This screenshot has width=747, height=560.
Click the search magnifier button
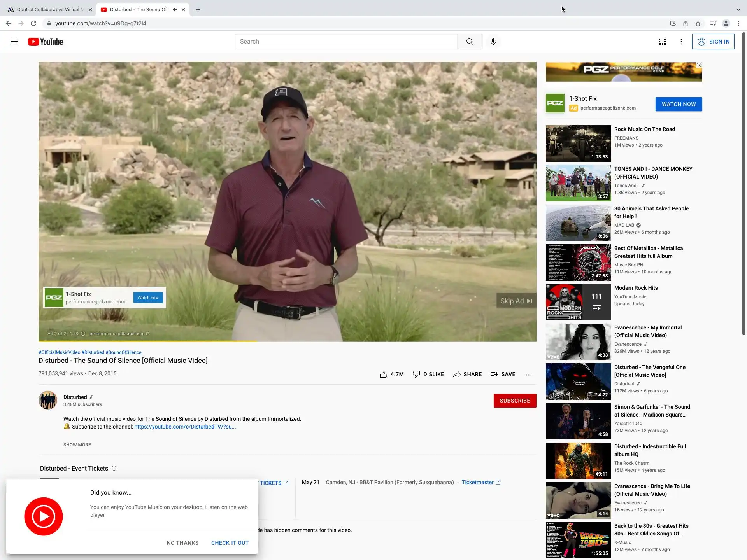470,42
